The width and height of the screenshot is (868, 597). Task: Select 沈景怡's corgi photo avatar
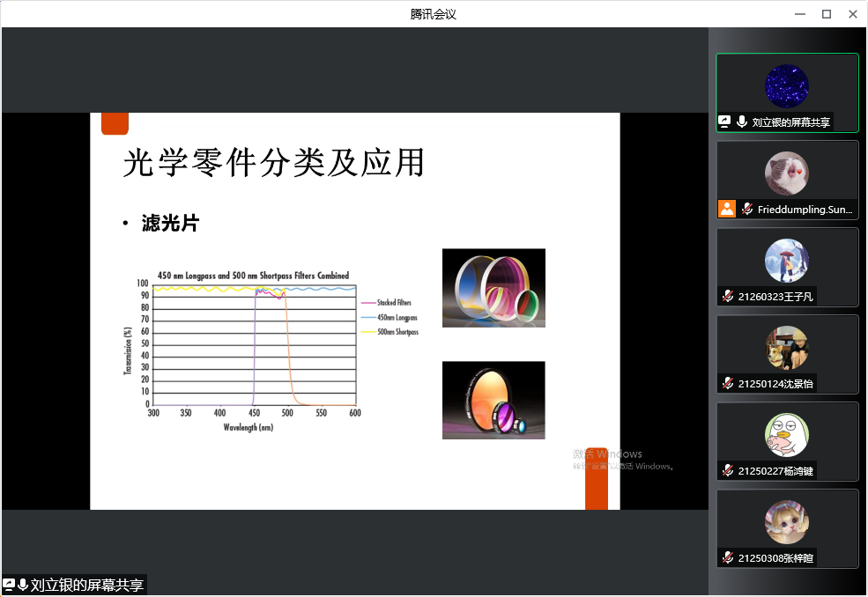click(786, 348)
